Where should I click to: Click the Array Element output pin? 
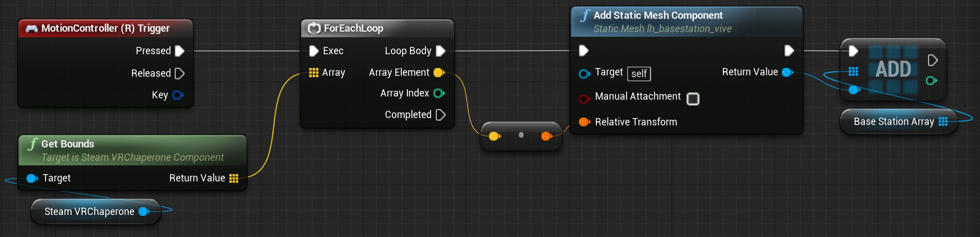click(439, 73)
